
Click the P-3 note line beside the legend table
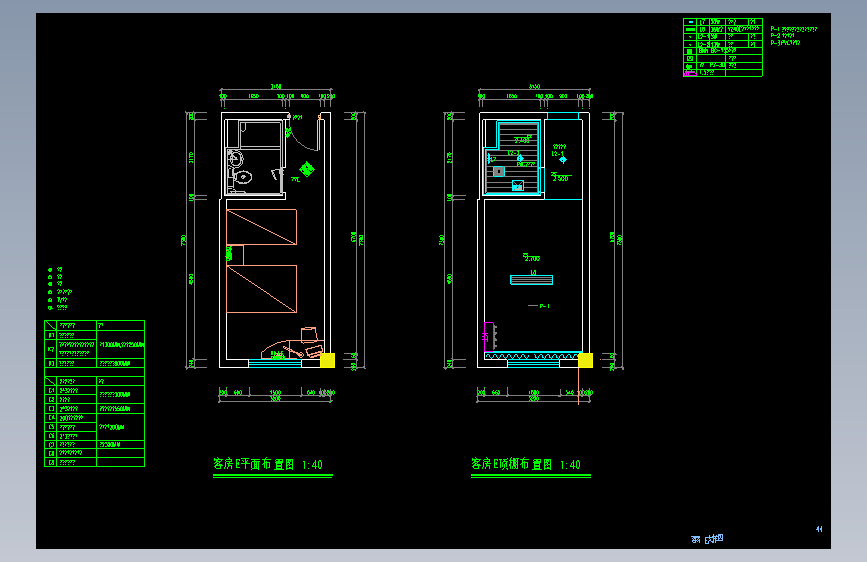click(785, 42)
